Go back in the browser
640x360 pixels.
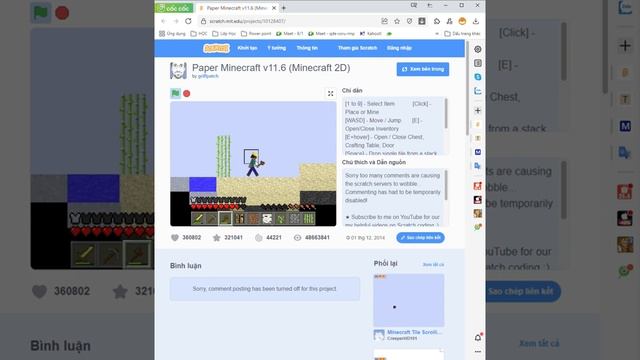(x=163, y=21)
